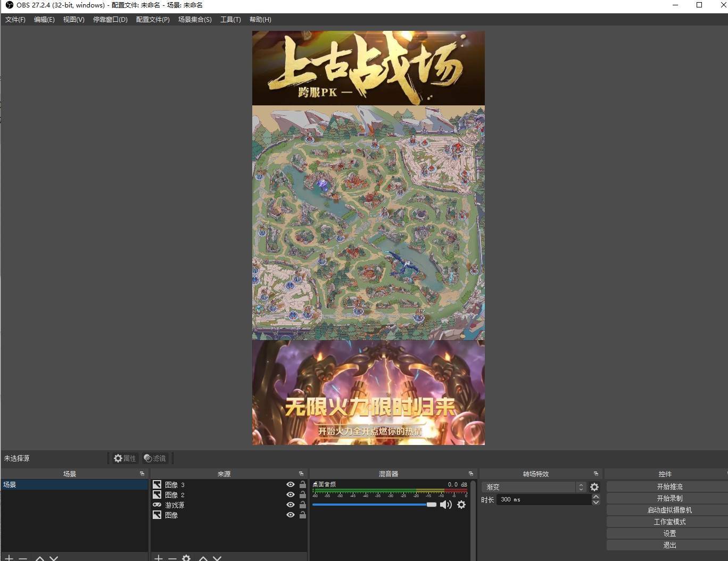The width and height of the screenshot is (728, 561).
Task: Open 配置文件(P) menu
Action: 153,20
